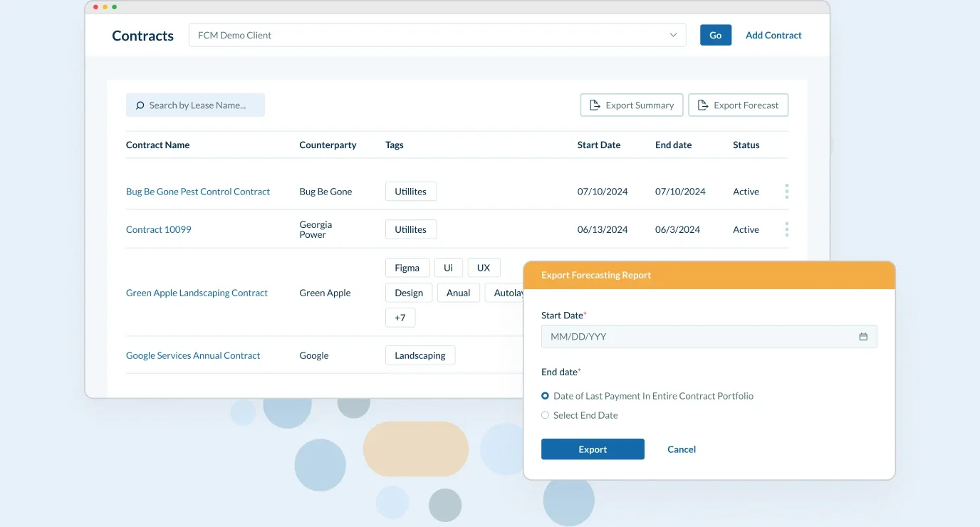Sort by Contract Name column header

click(157, 145)
